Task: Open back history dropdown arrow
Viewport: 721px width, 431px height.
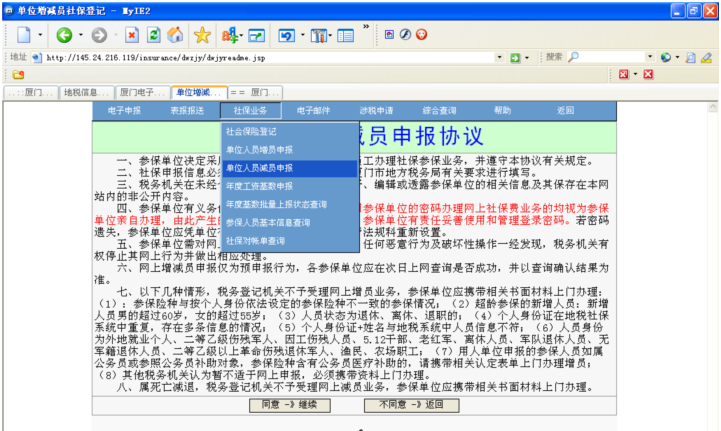Action: 80,35
